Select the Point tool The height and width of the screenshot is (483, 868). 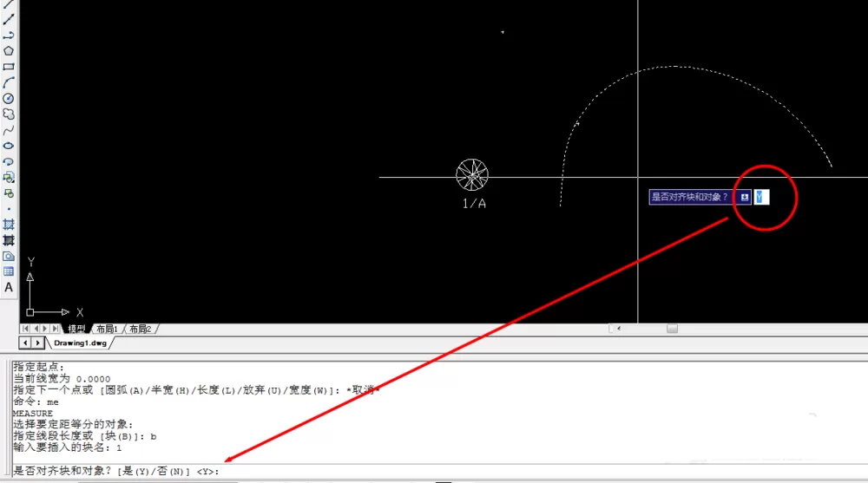[9, 209]
